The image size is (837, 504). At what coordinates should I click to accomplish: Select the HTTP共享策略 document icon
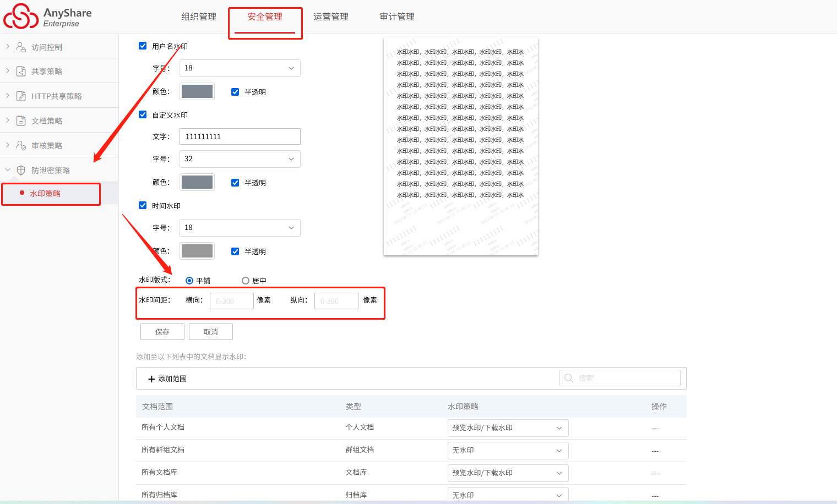[21, 96]
